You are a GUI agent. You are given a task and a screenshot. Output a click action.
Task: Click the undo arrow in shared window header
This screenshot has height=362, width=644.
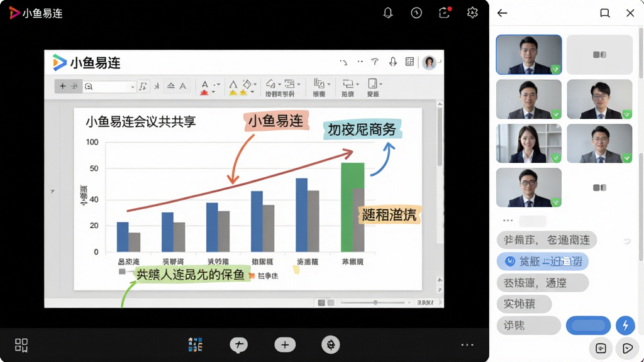pyautogui.click(x=343, y=62)
